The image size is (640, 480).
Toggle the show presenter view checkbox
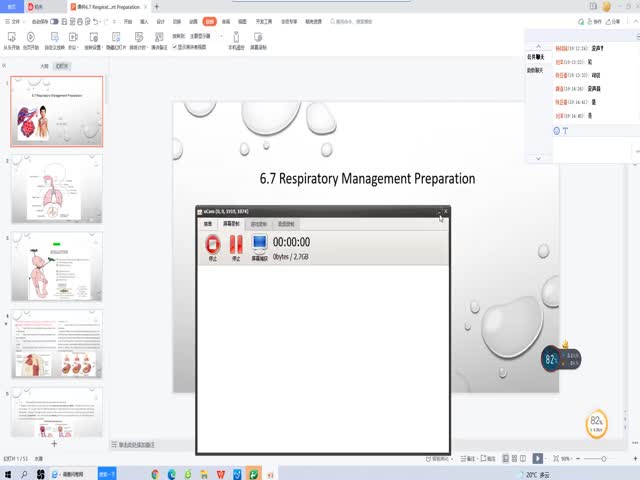point(175,47)
